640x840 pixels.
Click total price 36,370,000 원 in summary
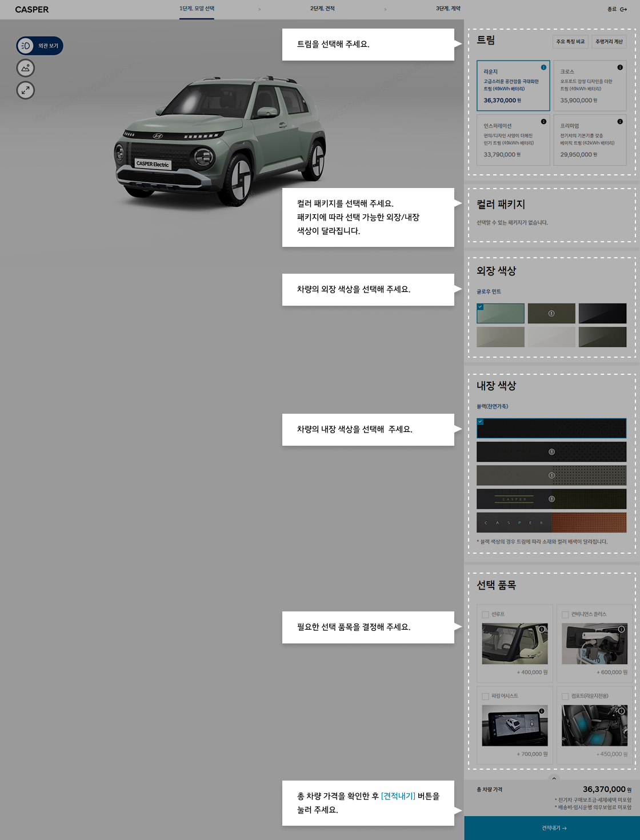click(607, 789)
